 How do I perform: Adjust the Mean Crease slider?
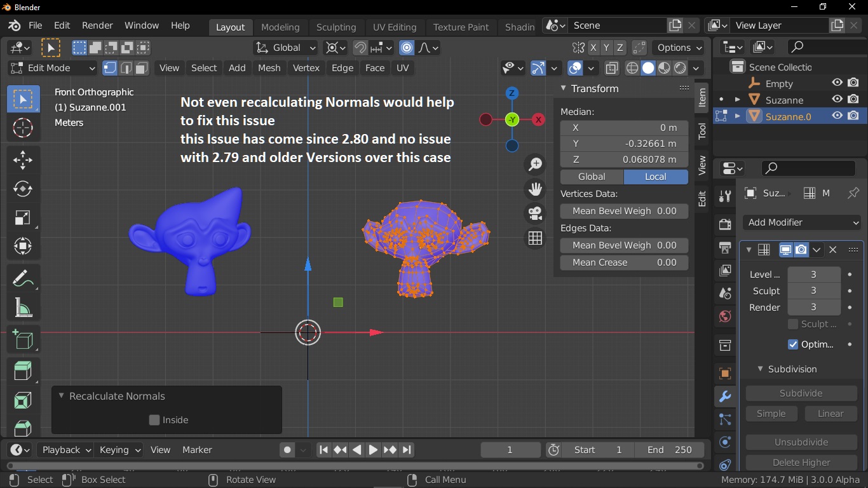tap(624, 262)
